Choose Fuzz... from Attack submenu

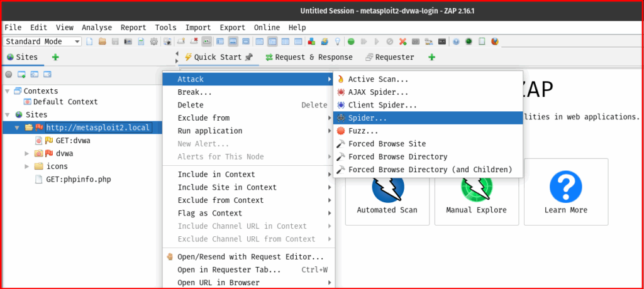[428, 131]
